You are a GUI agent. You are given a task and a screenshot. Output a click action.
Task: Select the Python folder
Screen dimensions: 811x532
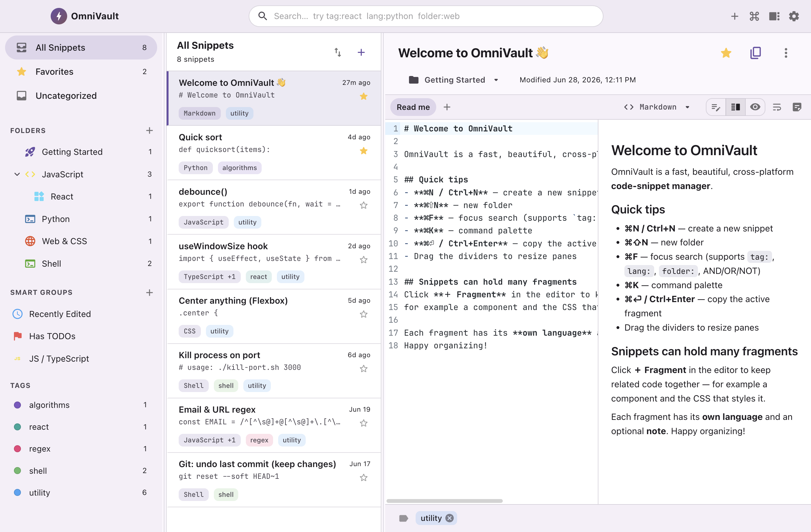click(x=81, y=219)
